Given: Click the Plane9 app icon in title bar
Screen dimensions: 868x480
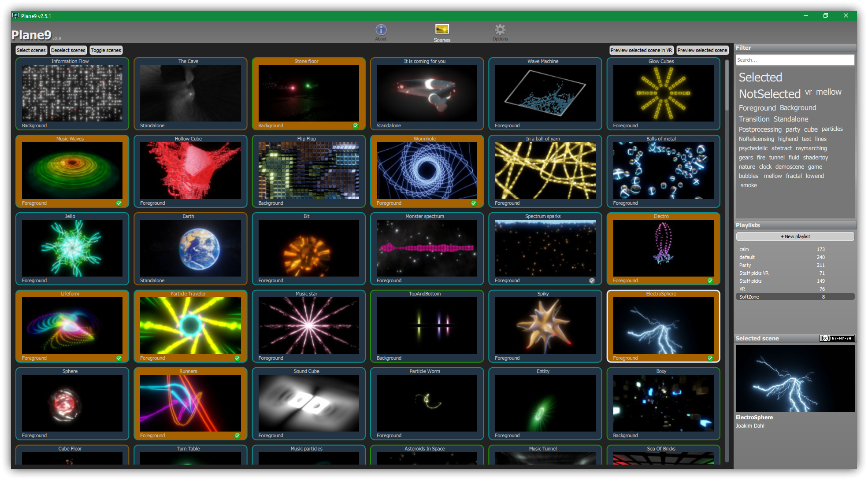Looking at the screenshot, I should pos(16,16).
